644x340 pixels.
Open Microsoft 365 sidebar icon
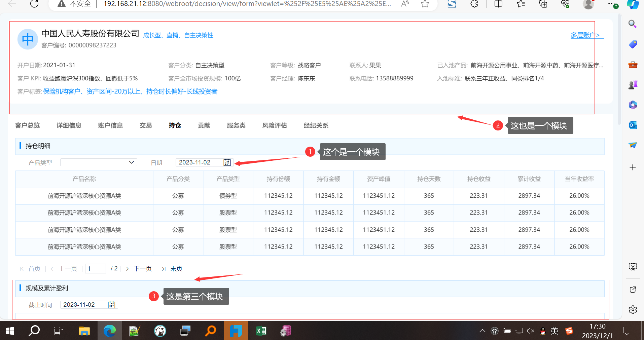tap(633, 105)
